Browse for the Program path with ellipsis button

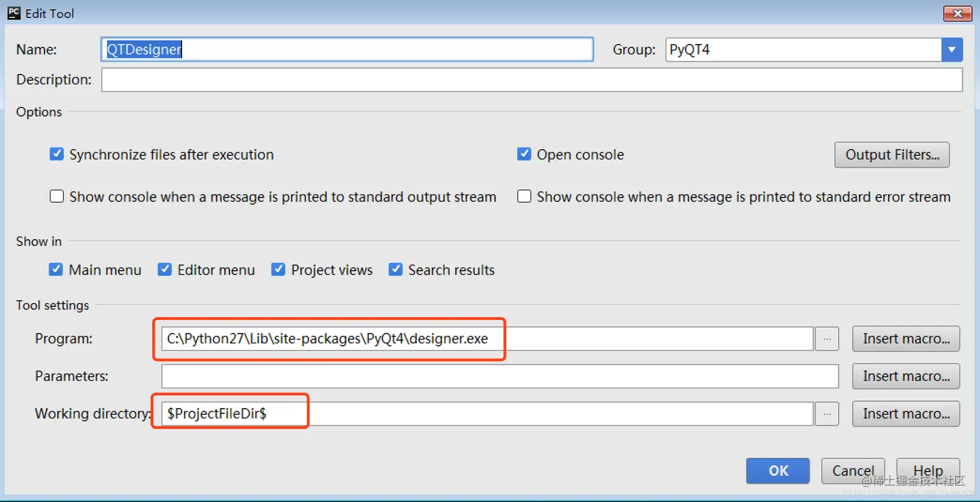[827, 339]
